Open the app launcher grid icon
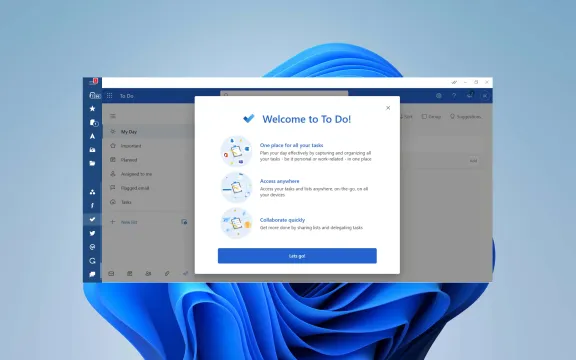This screenshot has width=576, height=360. tap(109, 96)
